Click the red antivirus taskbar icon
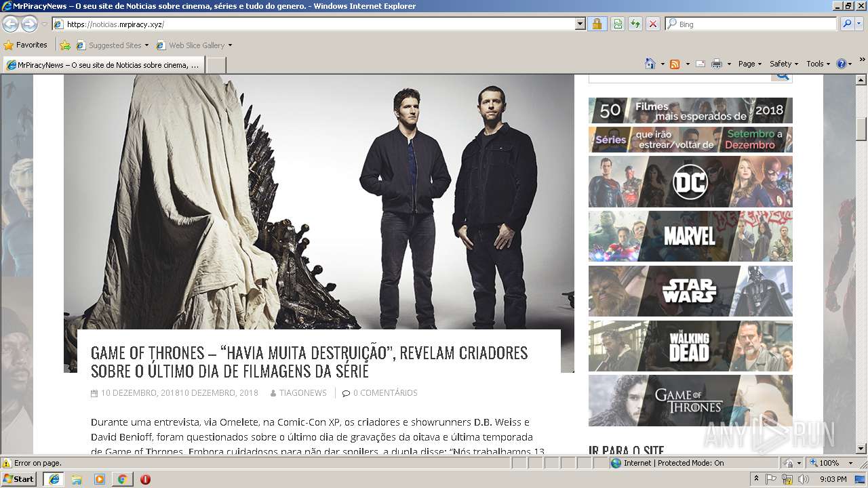Image resolution: width=868 pixels, height=488 pixels. (x=145, y=479)
